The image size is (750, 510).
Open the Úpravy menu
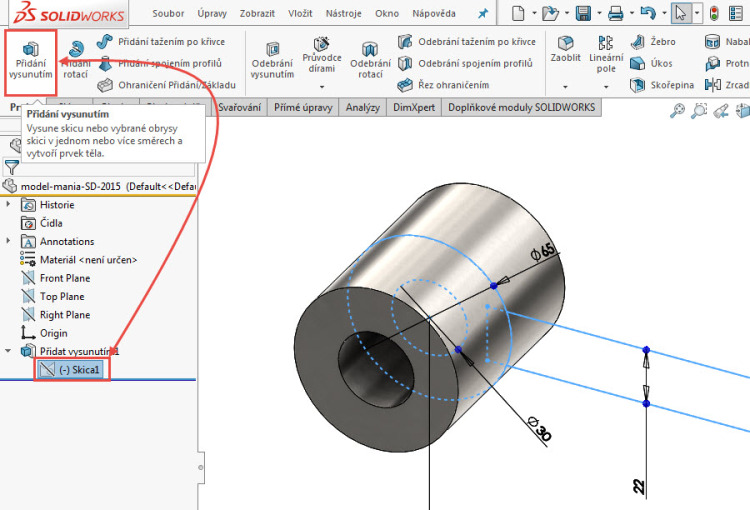[x=212, y=13]
